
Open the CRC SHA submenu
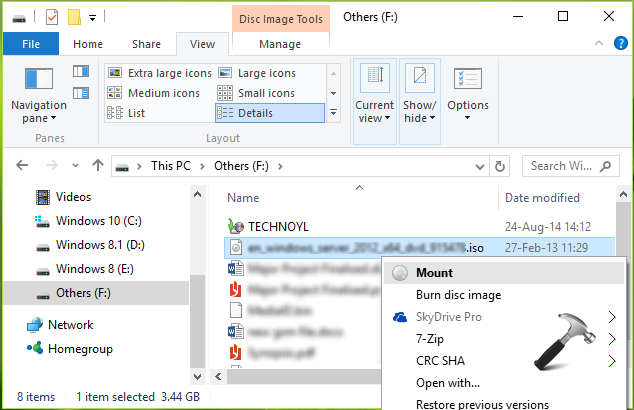coord(504,361)
